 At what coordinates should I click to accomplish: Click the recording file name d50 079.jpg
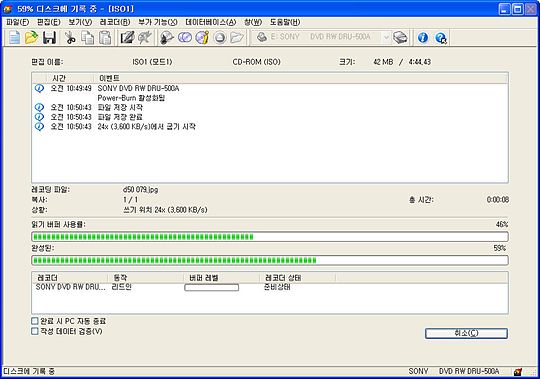(141, 190)
